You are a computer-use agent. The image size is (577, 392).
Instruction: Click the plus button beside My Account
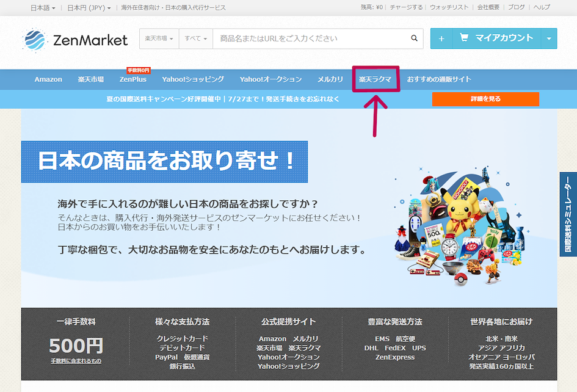click(x=441, y=38)
